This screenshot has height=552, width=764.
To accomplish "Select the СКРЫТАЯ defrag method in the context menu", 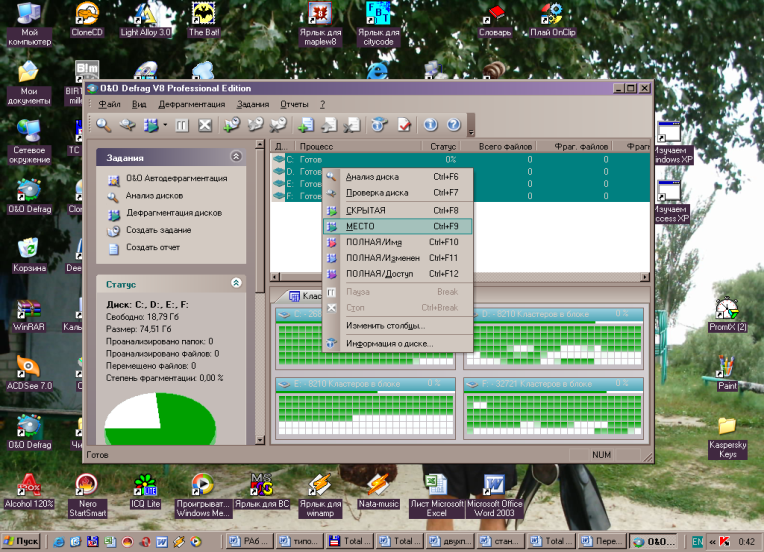I will coord(398,210).
